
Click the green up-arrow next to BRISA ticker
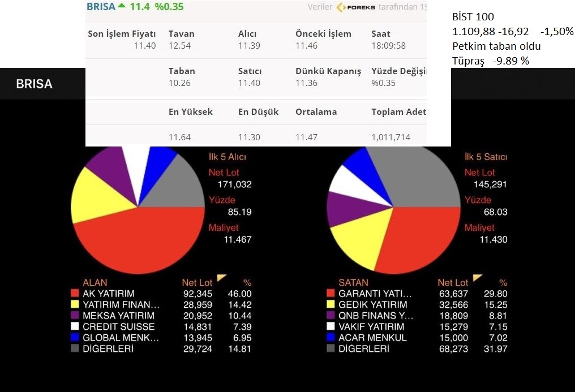coord(122,6)
